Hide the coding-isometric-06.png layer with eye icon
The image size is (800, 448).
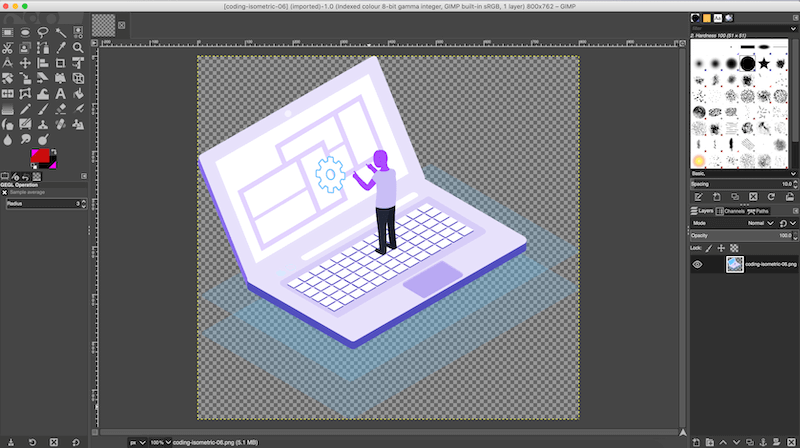pyautogui.click(x=698, y=264)
